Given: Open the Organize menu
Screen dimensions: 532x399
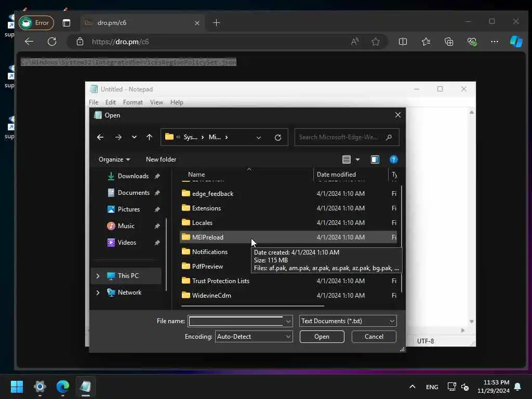Looking at the screenshot, I should [x=114, y=159].
